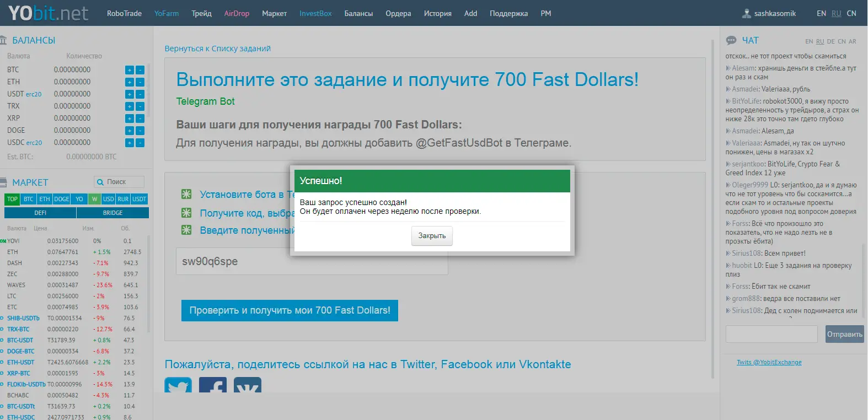Go to Ордера page

(x=398, y=13)
